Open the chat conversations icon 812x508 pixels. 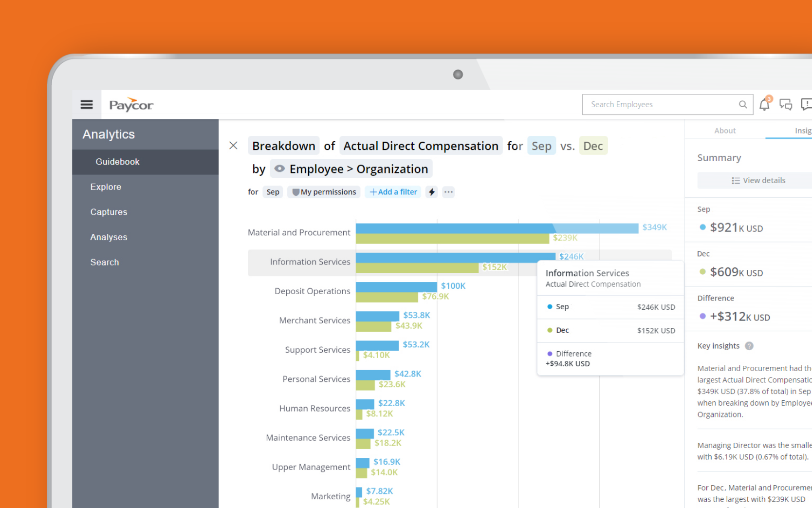(x=786, y=104)
